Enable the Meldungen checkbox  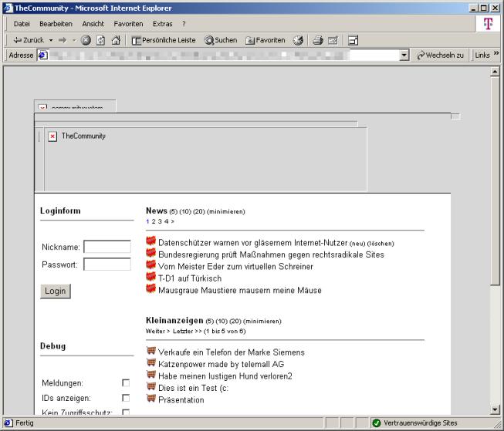pos(126,382)
